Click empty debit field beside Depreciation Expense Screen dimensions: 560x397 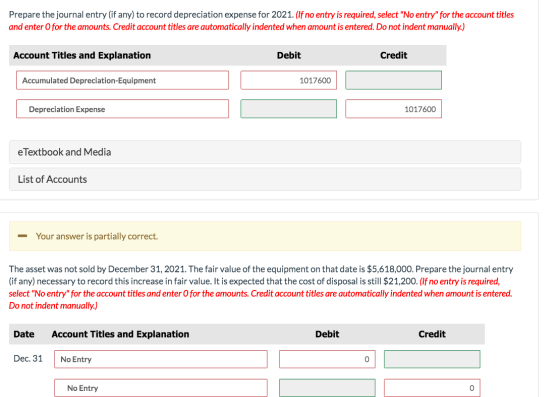289,109
